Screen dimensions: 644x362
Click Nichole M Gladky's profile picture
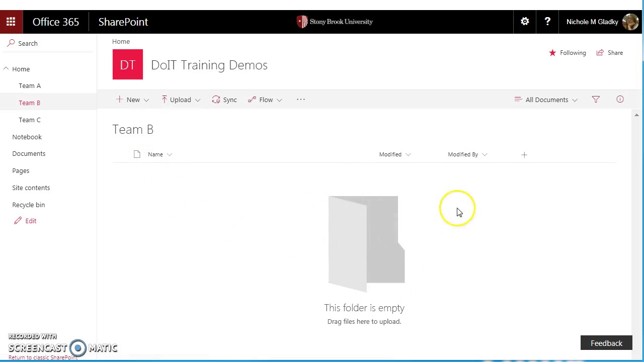pyautogui.click(x=630, y=22)
